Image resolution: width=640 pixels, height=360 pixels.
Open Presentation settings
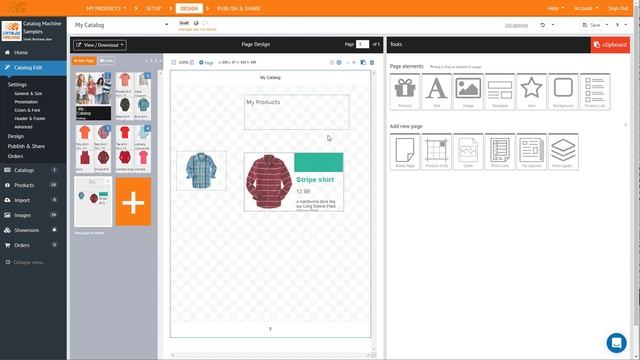pos(26,102)
